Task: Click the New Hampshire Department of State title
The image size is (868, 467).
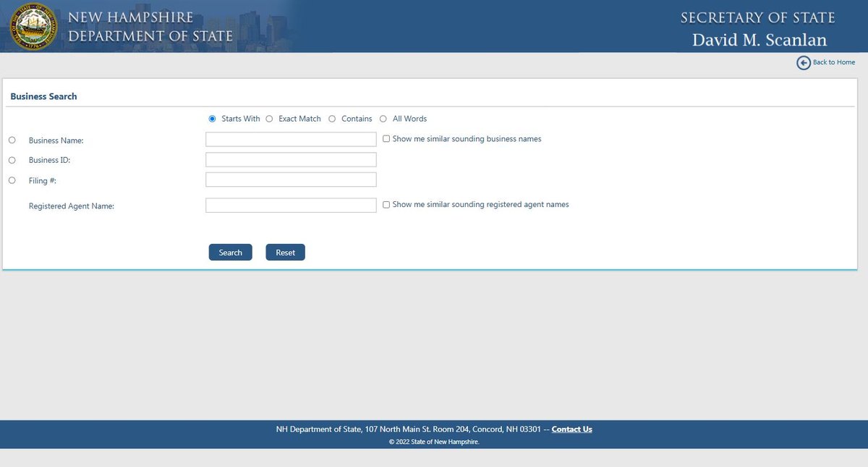Action: tap(150, 26)
